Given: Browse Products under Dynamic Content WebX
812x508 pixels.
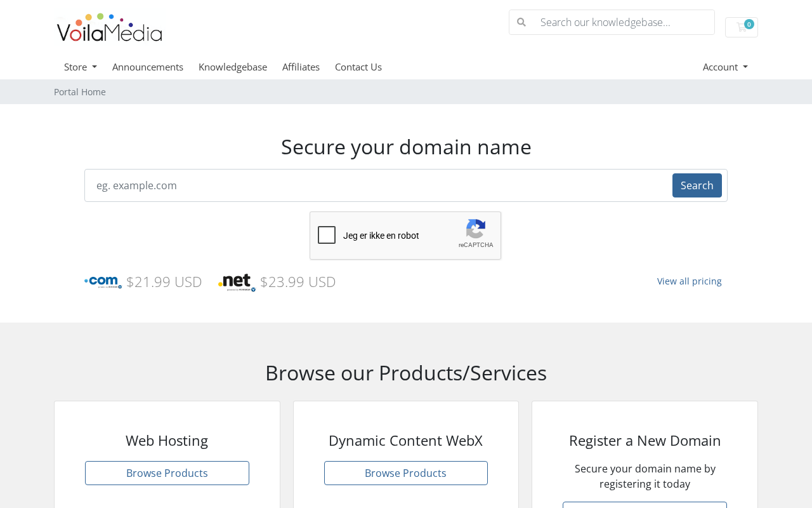Looking at the screenshot, I should (x=406, y=473).
